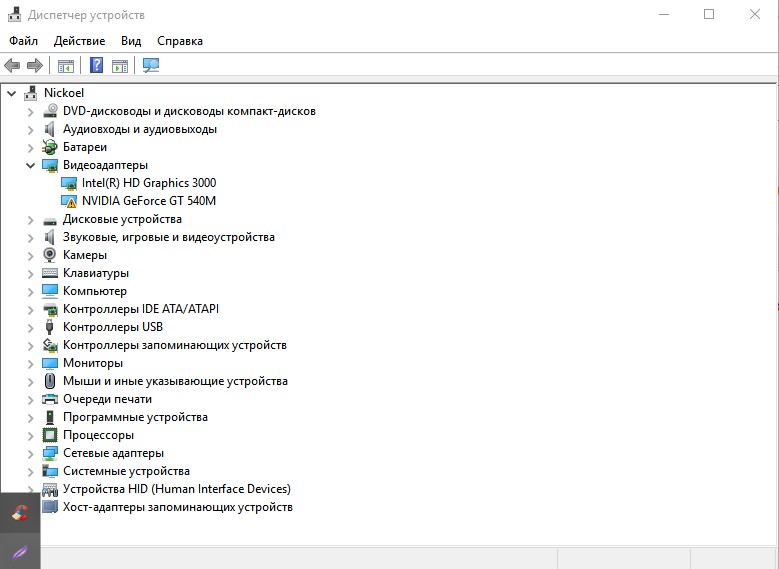The image size is (779, 569).
Task: Show/hide console tree toolbar icon
Action: click(x=66, y=66)
